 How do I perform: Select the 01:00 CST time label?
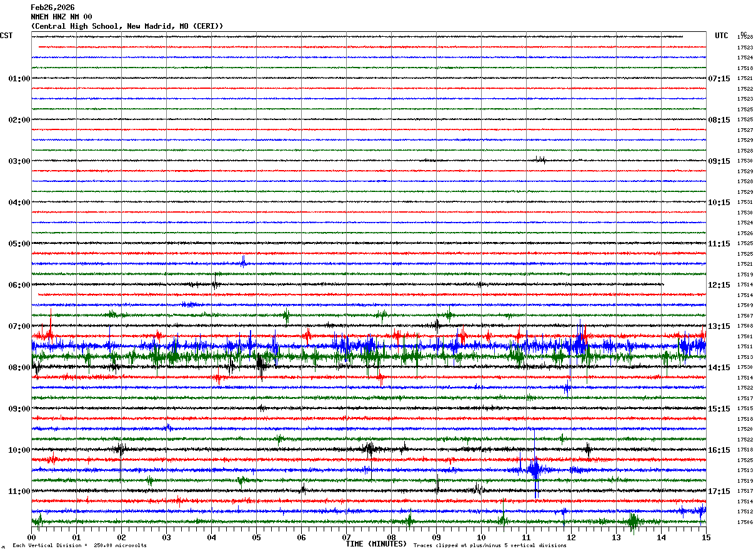coord(19,79)
